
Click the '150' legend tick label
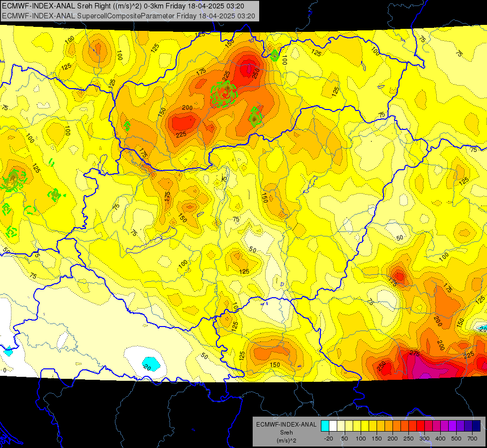click(377, 439)
